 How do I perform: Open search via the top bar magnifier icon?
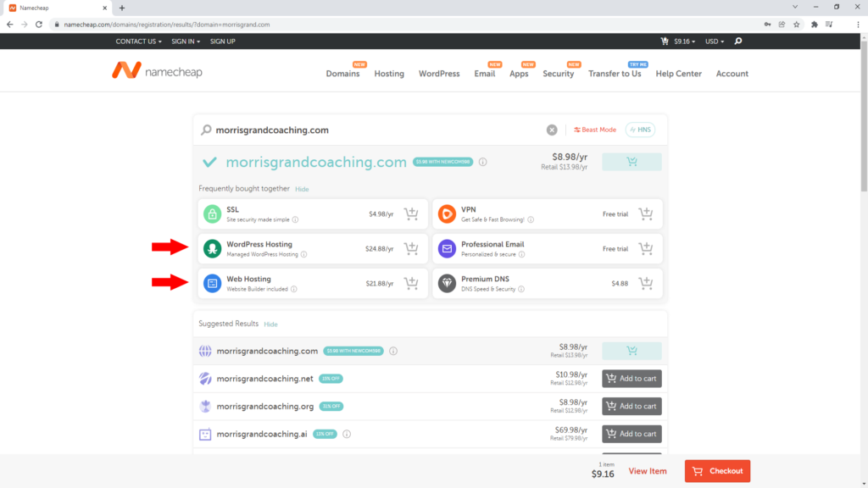coord(738,41)
